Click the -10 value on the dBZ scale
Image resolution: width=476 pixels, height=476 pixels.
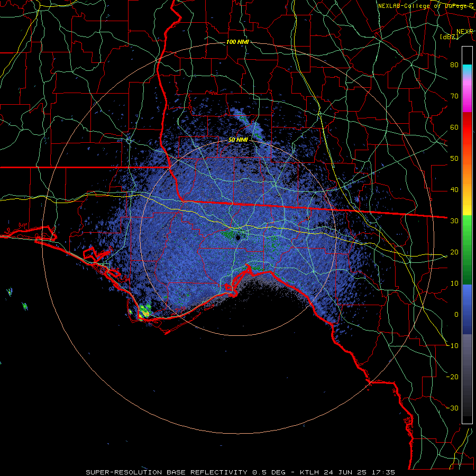tap(452, 346)
